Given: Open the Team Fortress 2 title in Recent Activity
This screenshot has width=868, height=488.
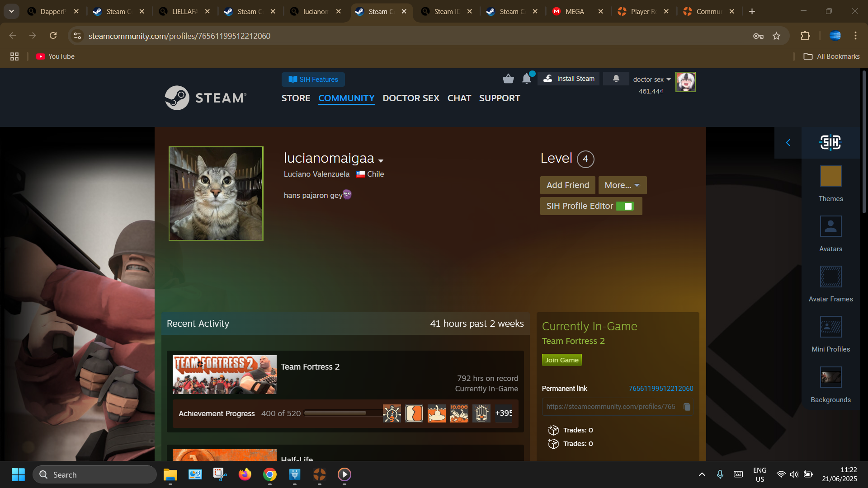Looking at the screenshot, I should (x=310, y=367).
